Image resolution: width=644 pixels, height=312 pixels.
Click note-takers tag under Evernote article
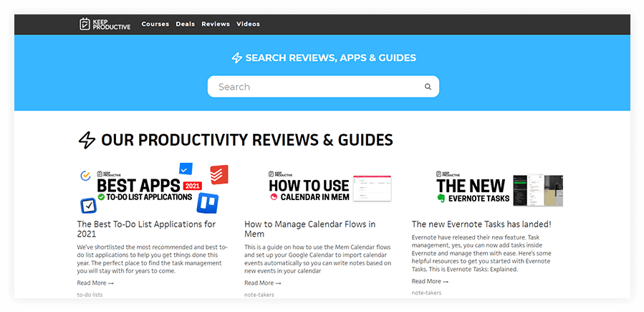[427, 293]
